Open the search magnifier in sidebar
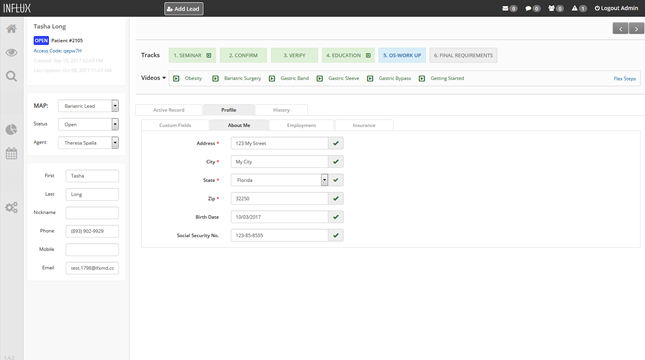The height and width of the screenshot is (360, 645). pos(12,76)
